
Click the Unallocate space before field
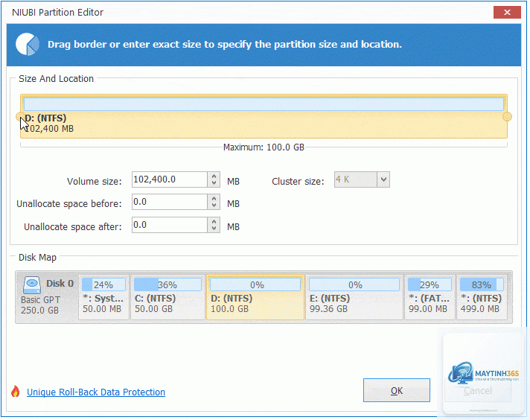click(169, 202)
